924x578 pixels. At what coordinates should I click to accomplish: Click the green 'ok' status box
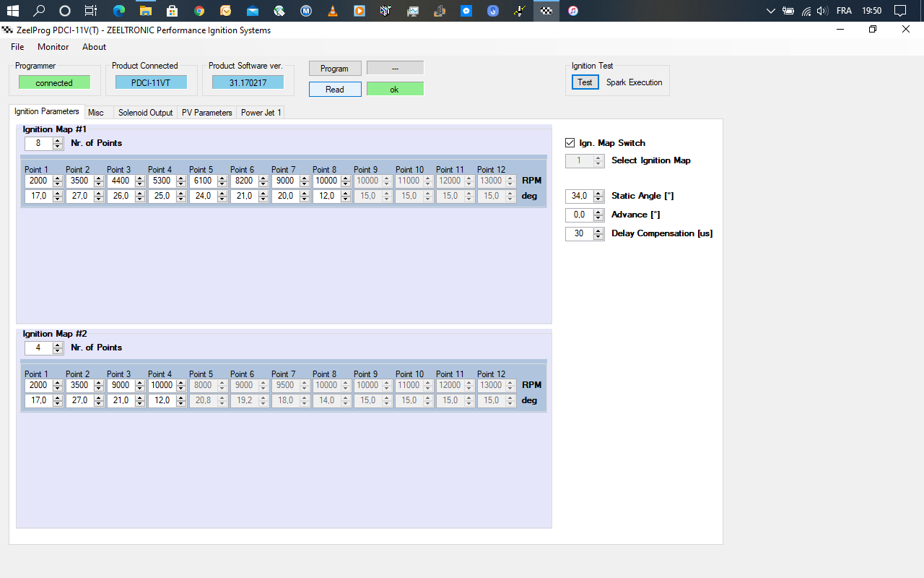(x=395, y=90)
